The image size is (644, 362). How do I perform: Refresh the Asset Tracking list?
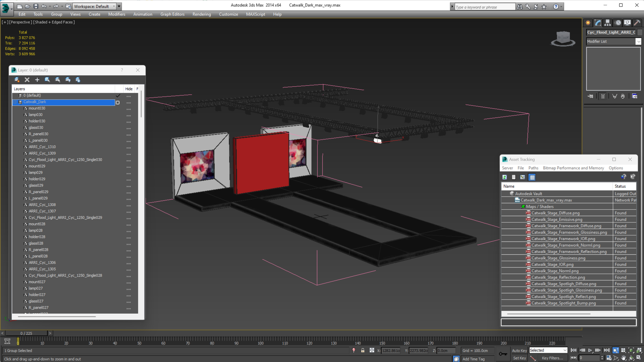pos(505,177)
